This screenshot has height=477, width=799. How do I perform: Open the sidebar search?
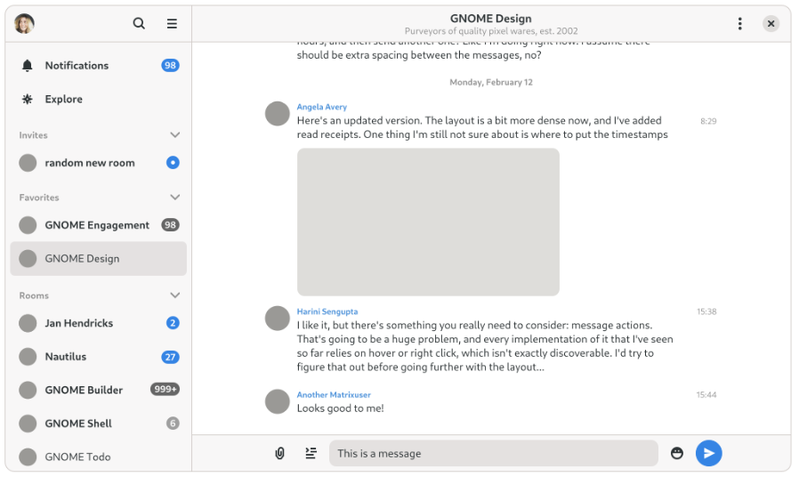click(x=139, y=23)
